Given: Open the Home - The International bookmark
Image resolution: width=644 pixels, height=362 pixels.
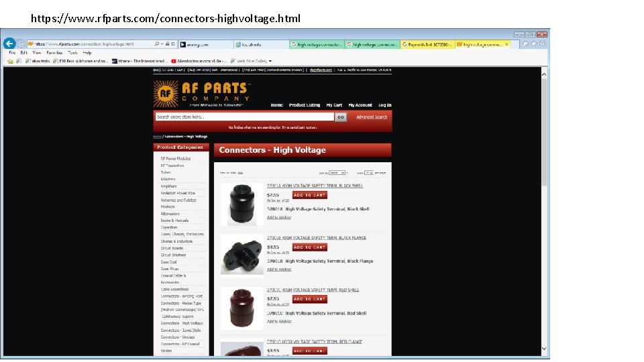Looking at the screenshot, I should tap(140, 61).
